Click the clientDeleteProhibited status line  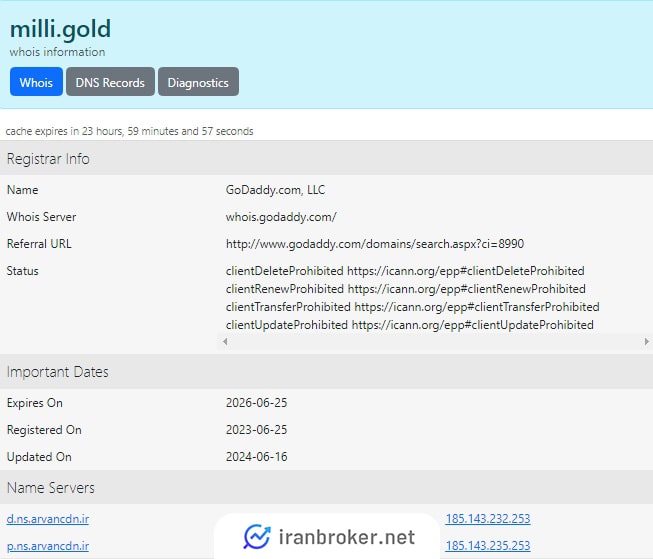(x=405, y=271)
